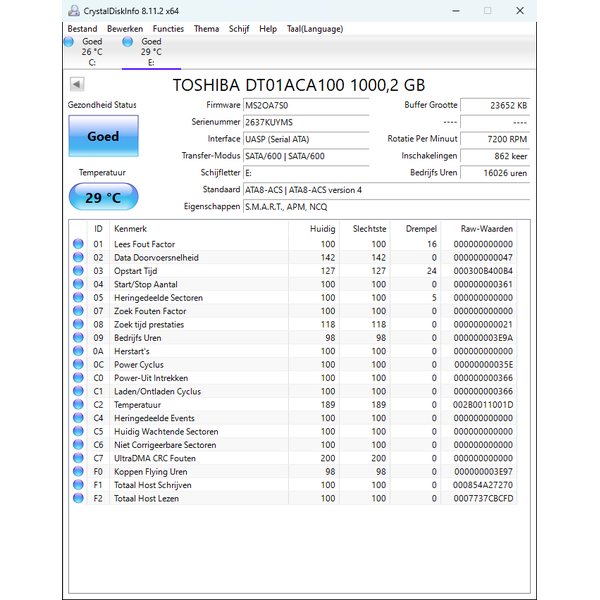
Task: Click the previous disk arrow button
Action: (77, 84)
